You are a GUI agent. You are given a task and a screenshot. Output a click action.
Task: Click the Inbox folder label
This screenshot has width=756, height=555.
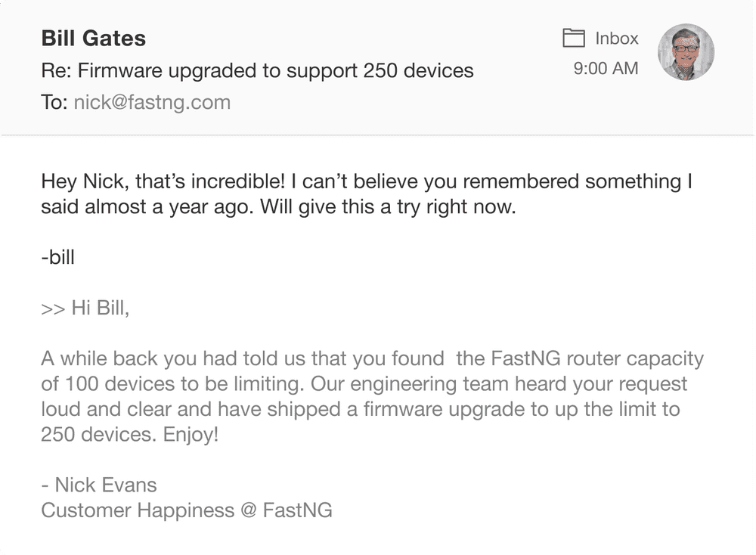click(x=617, y=39)
